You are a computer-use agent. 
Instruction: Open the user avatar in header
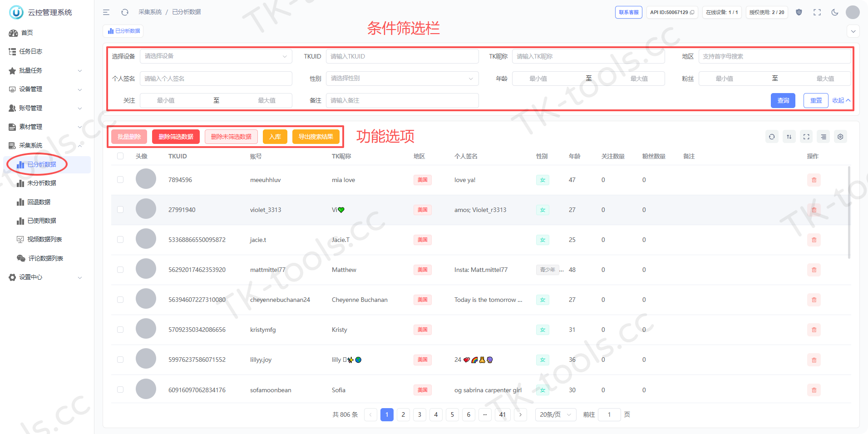pos(853,12)
